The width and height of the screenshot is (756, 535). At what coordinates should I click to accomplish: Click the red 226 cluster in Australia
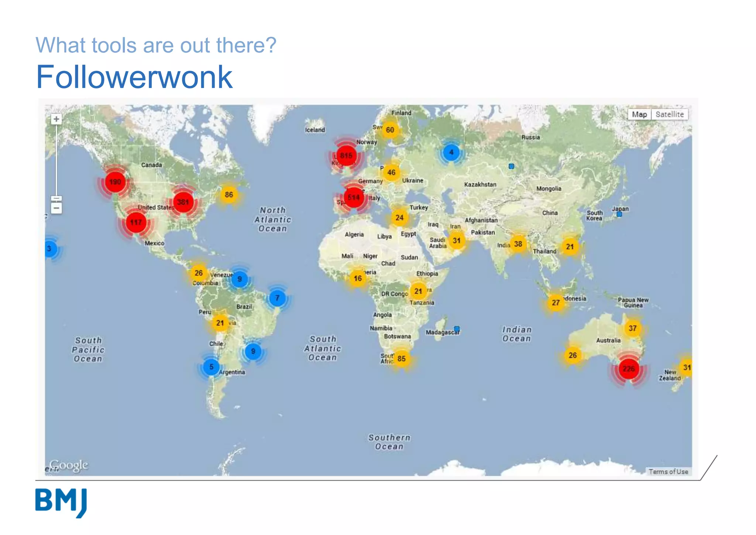[629, 368]
